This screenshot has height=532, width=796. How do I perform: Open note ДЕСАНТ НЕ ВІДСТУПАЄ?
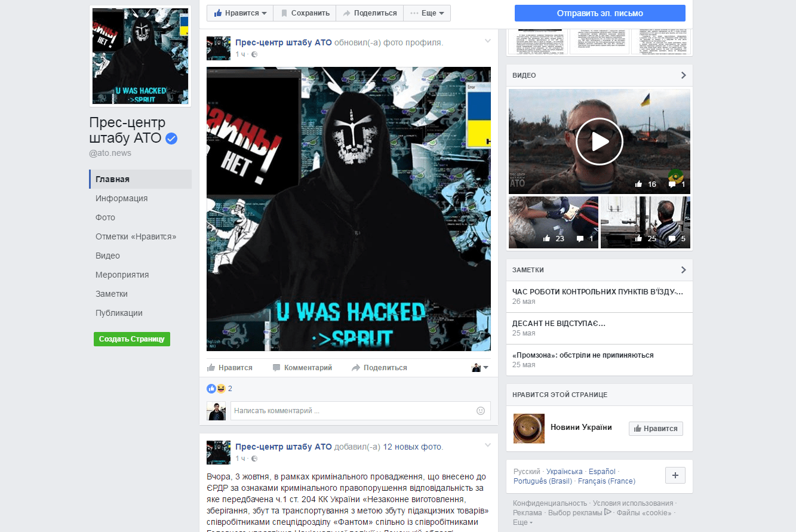[559, 324]
